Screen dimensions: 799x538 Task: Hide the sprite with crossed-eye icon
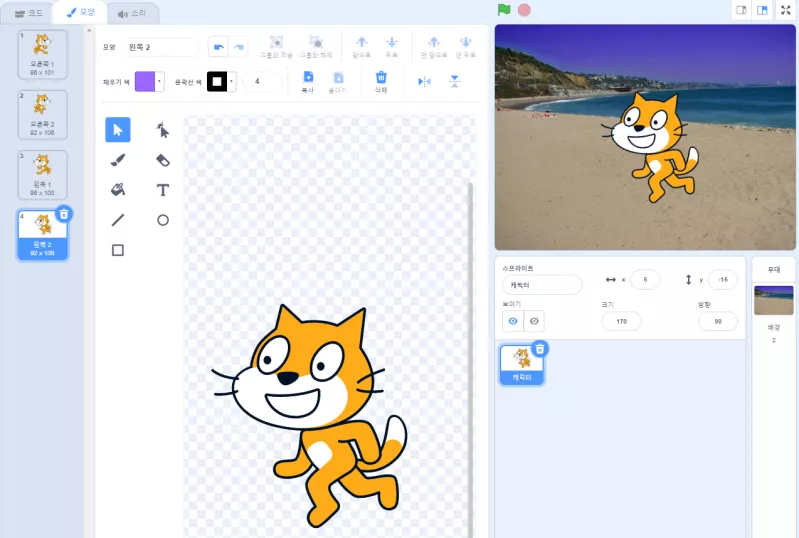tap(534, 321)
